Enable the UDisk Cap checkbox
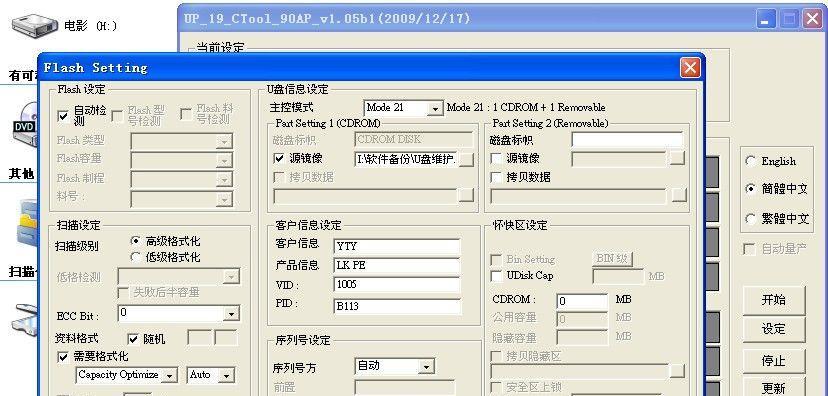This screenshot has height=396, width=828. [496, 276]
